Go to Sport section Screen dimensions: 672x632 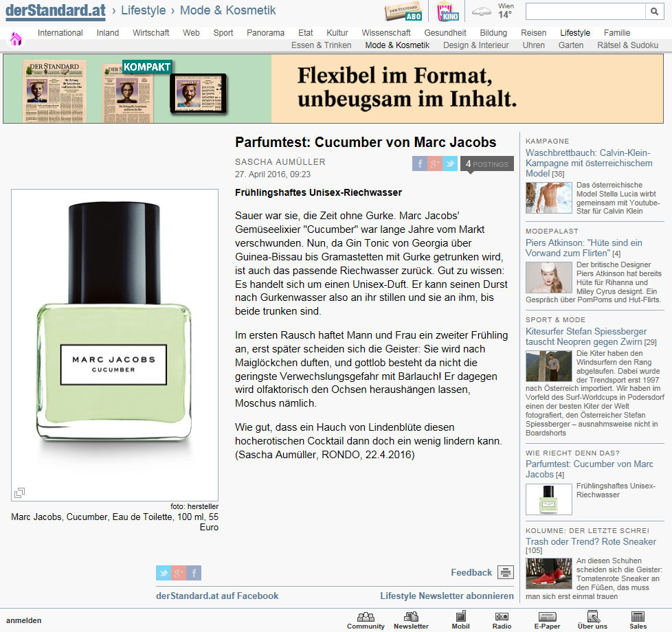coord(223,32)
